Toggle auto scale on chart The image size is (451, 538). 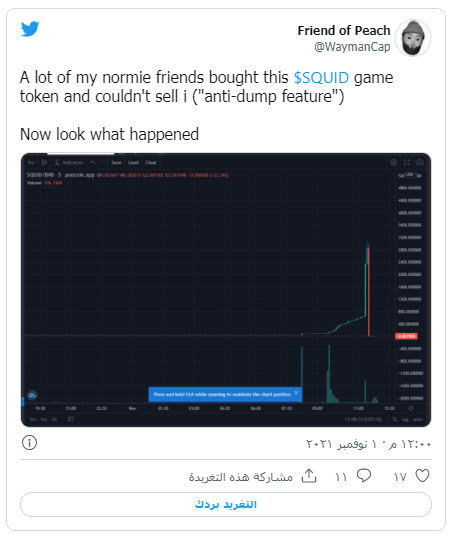[417, 419]
